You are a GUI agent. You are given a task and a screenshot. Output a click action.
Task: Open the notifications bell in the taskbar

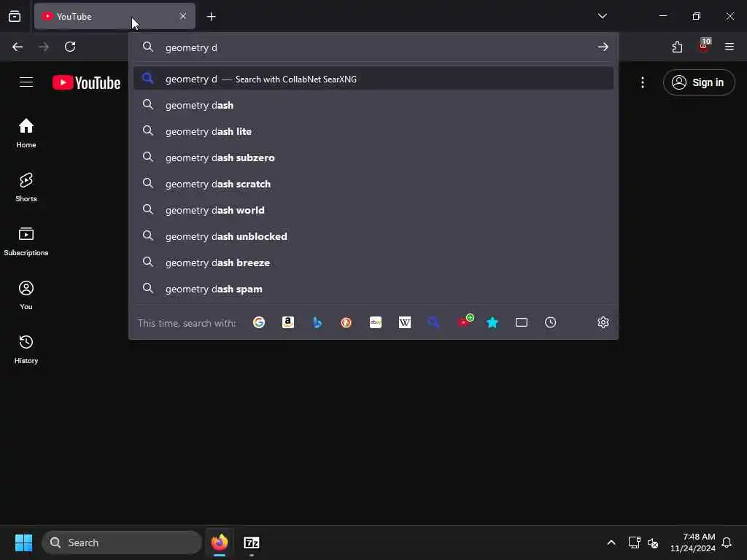coord(727,542)
